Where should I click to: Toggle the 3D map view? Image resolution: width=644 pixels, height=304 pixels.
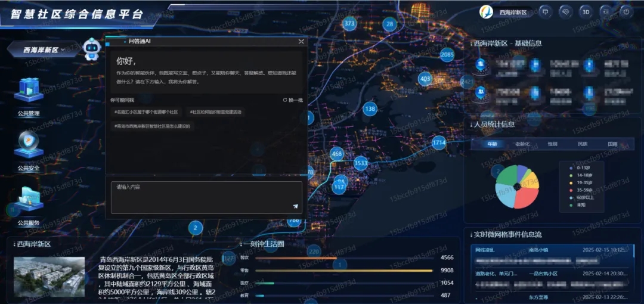[586, 11]
